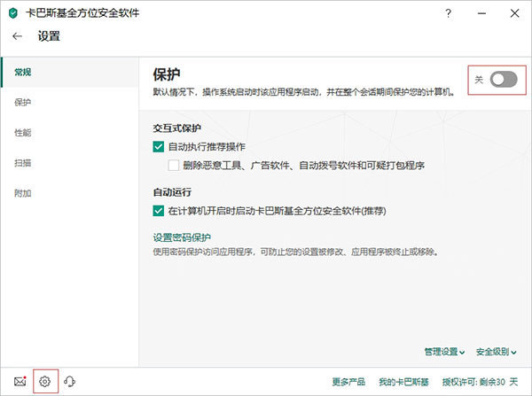
Task: Click the 卡巴斯基全方位安全软件 window title
Action: [x=82, y=13]
